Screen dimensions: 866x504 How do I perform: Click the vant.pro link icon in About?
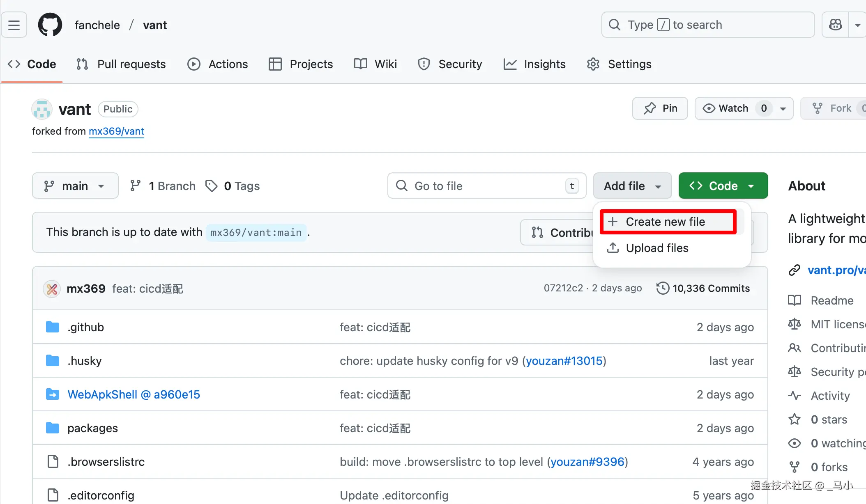point(795,270)
